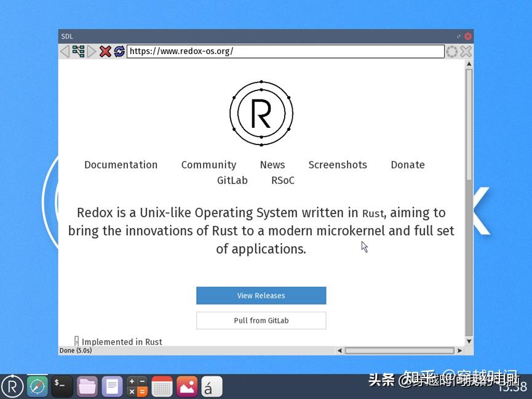Open the Community page from the navigation
The image size is (532, 399).
pos(208,165)
